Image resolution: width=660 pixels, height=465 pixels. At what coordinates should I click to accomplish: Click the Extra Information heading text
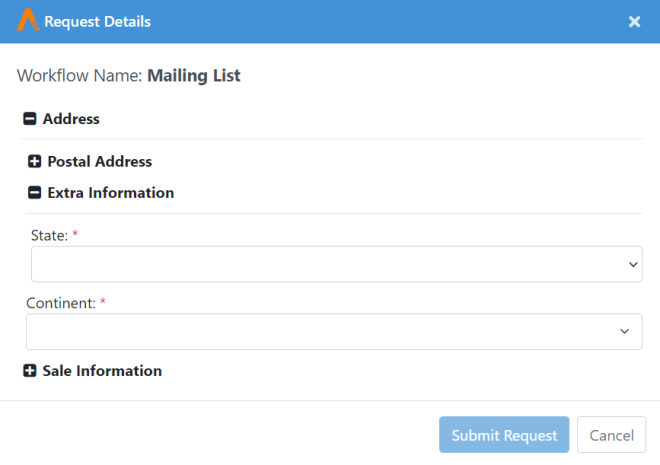coord(111,193)
